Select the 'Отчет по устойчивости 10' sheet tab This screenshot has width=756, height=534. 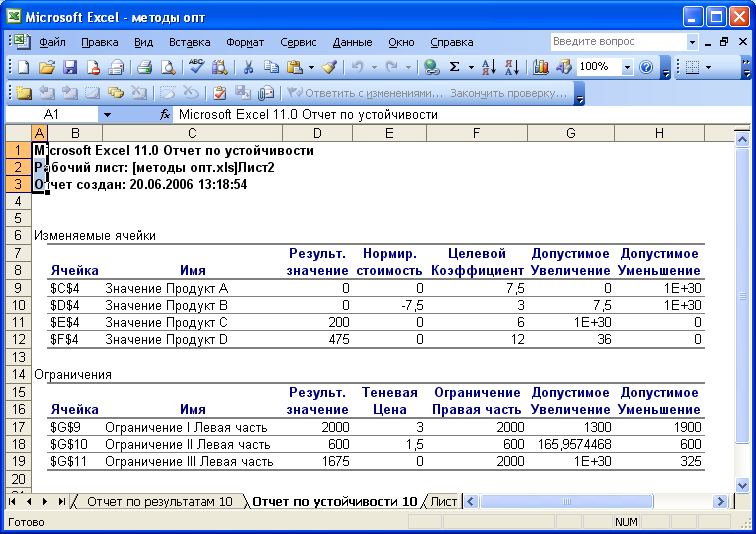(335, 502)
